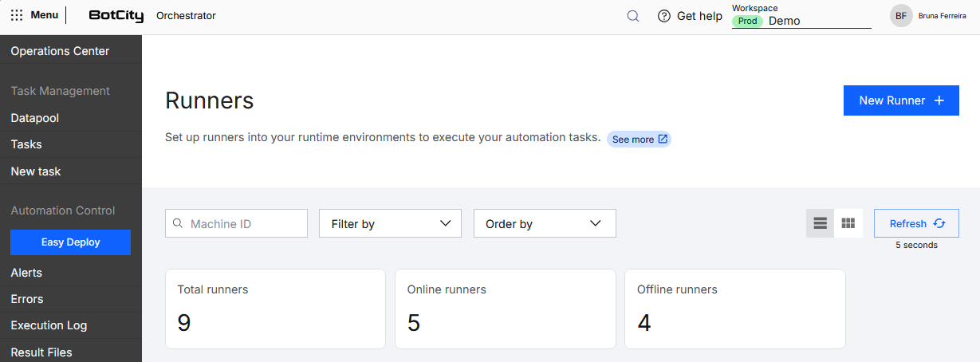Screen dimensions: 980x362
Task: Click the Orchestrator header label
Action: point(186,16)
